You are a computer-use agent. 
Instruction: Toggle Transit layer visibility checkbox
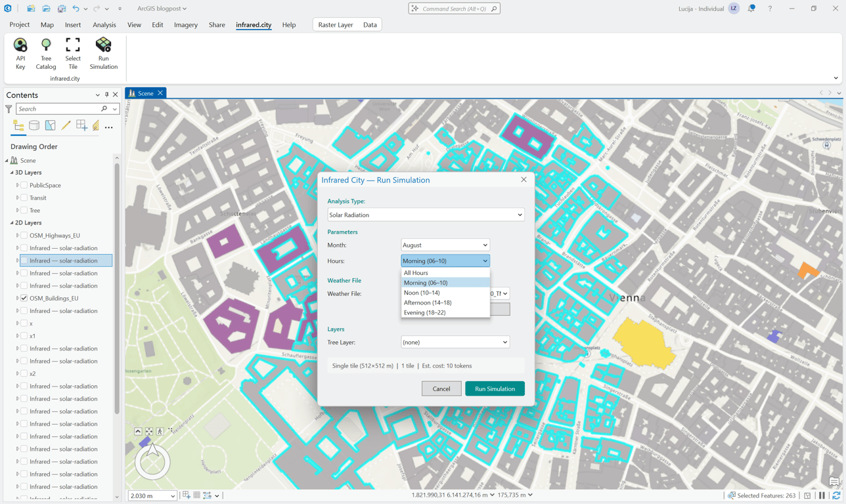click(x=24, y=198)
